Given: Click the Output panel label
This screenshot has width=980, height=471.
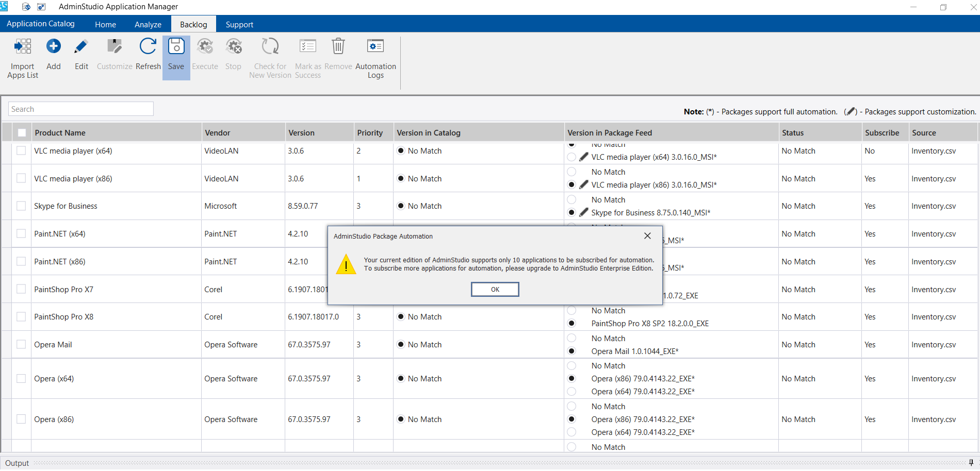Looking at the screenshot, I should [x=17, y=463].
